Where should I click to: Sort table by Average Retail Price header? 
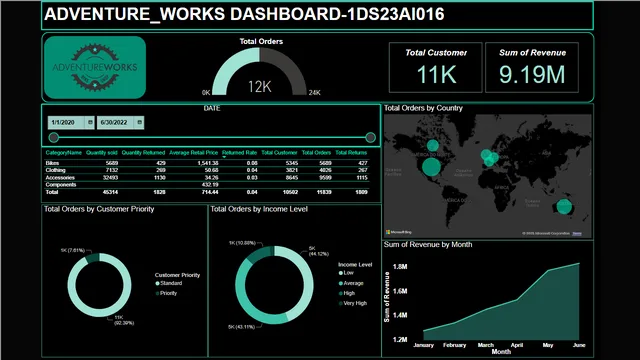click(193, 153)
